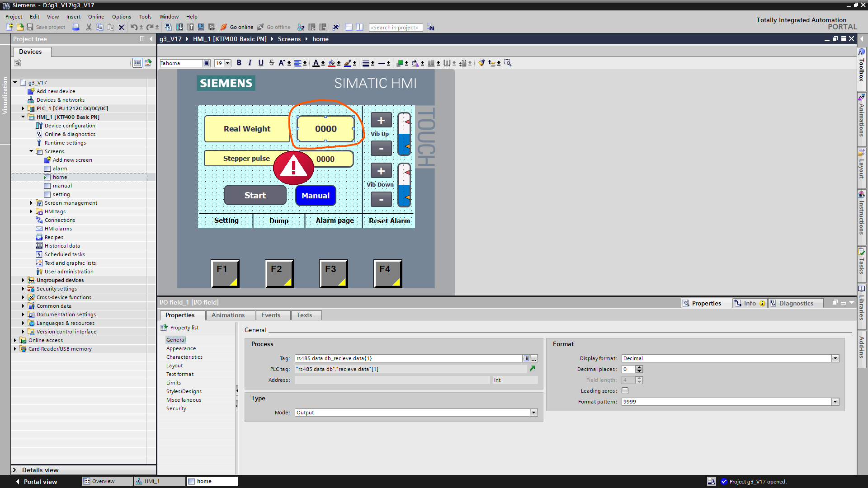Open the font size dropdown
Viewport: 868px width, 488px height.
pos(228,63)
